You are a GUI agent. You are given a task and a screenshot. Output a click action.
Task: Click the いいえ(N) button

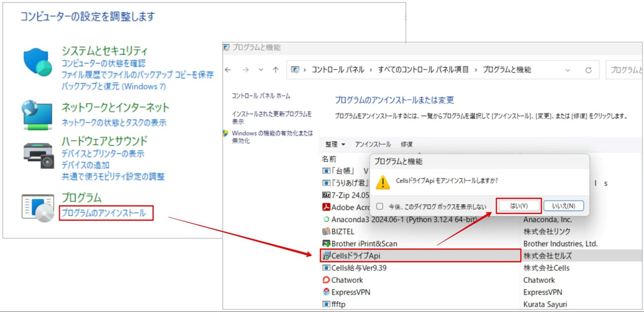coord(563,206)
